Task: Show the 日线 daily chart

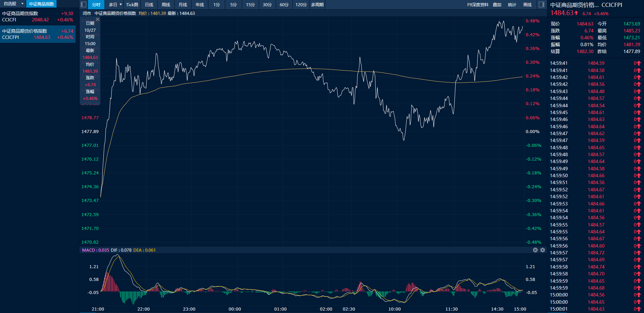Action: 149,4
